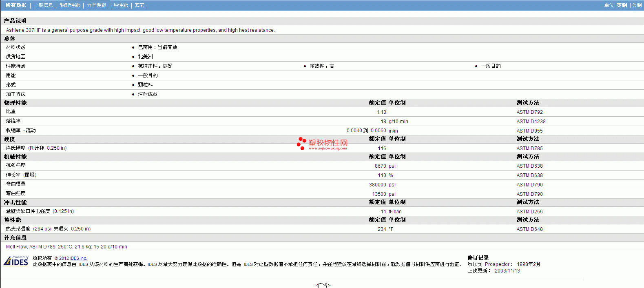The image size is (644, 288).
Task: Click the Rockwell hardness value 116
Action: (x=382, y=148)
